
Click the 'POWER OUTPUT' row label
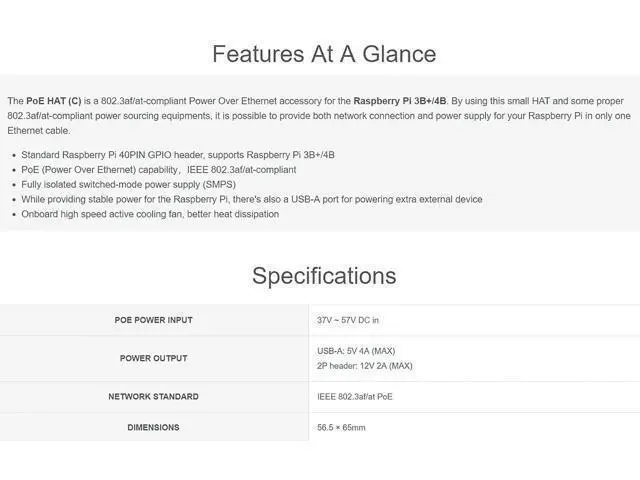pos(153,358)
